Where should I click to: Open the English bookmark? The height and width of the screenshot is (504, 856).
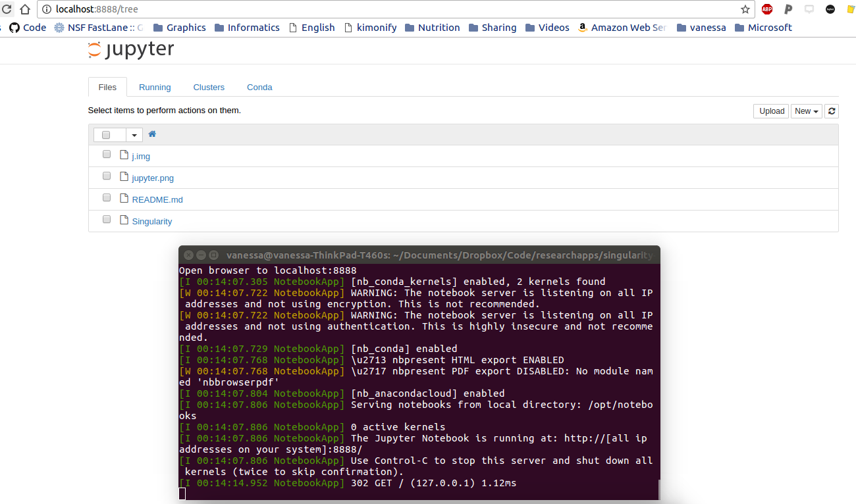tap(311, 28)
